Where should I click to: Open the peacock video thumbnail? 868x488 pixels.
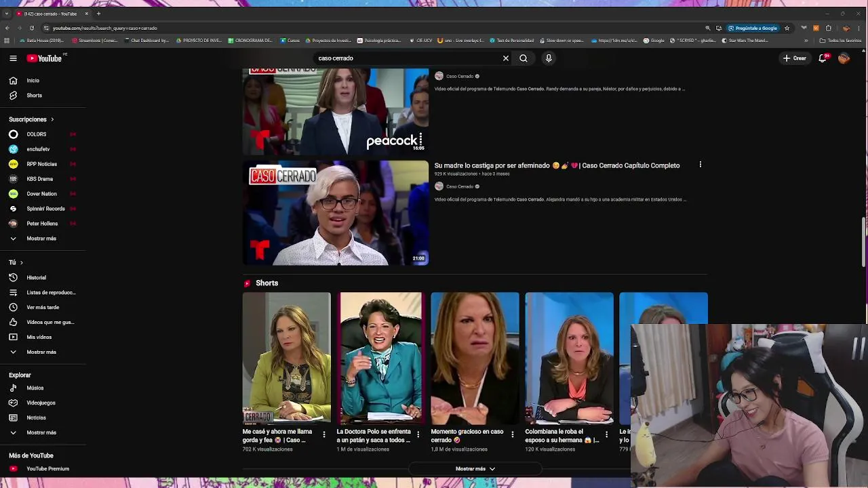(336, 112)
